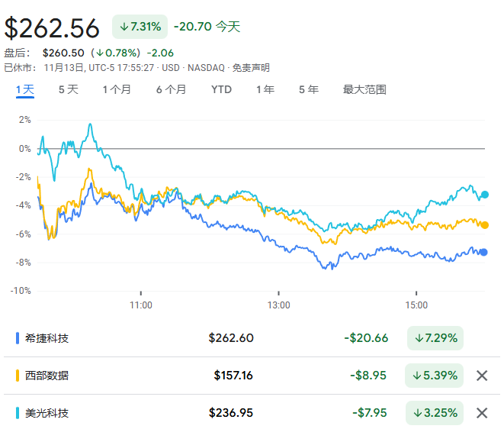
Task: Select the 1 天 time range tab
Action: pyautogui.click(x=25, y=89)
